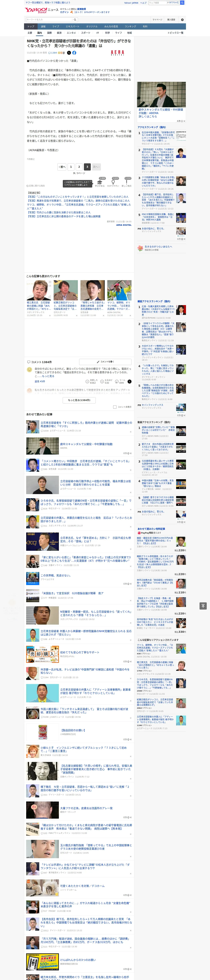210x980 pixels.
Task: Share the article on X (Twitter)
Action: (x=69, y=53)
